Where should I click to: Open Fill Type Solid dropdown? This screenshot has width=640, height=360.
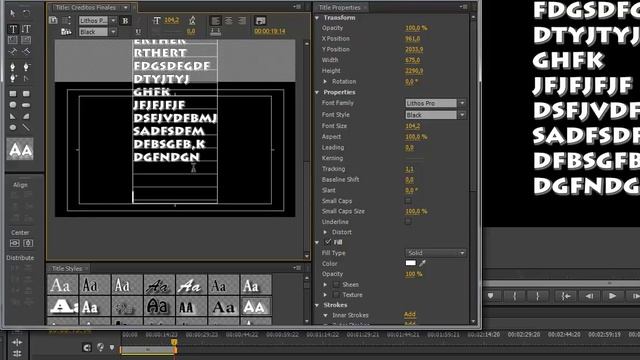435,253
